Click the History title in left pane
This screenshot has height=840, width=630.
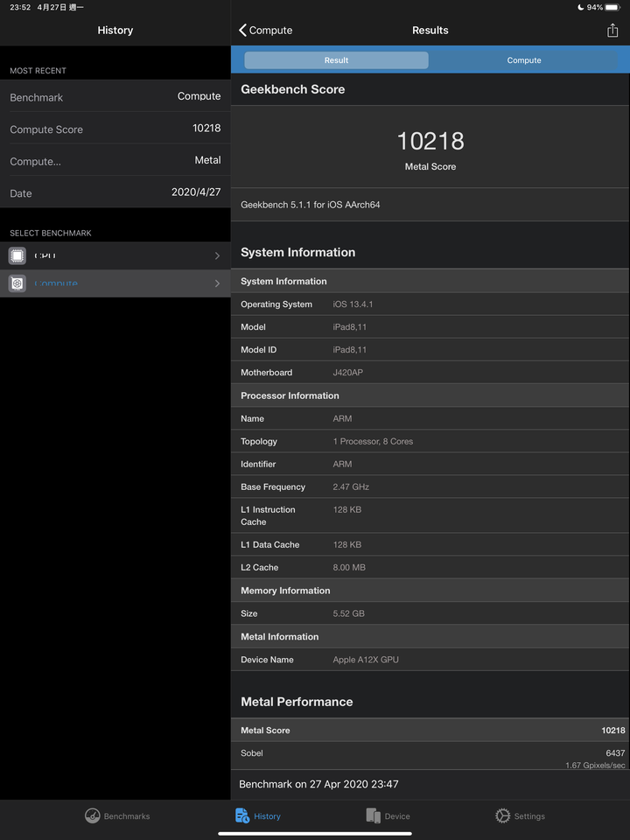tap(115, 31)
